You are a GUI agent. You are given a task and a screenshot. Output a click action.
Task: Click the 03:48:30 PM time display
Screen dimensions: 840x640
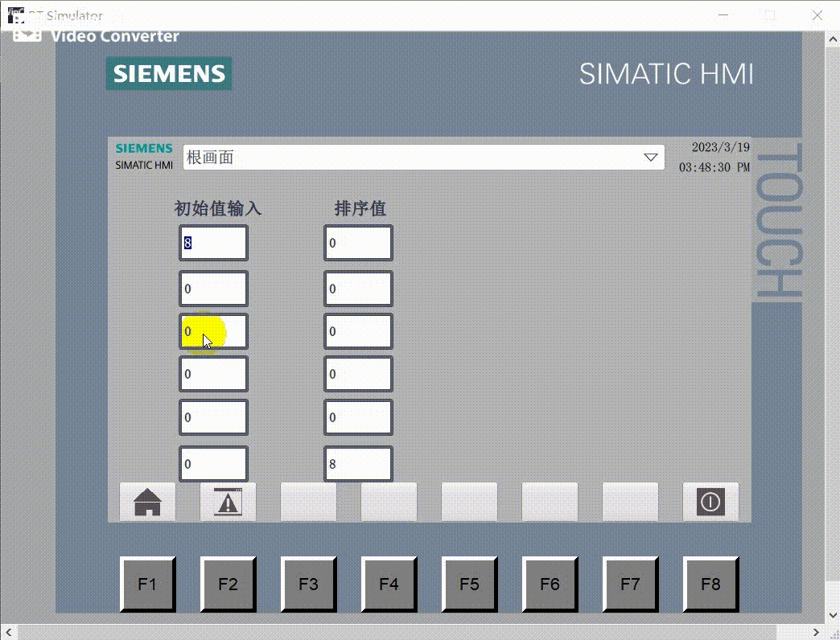tap(714, 167)
